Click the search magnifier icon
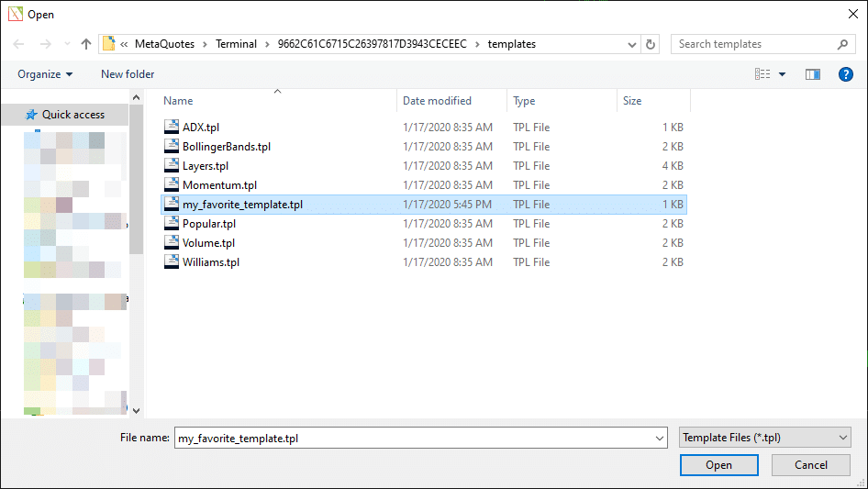 (842, 44)
